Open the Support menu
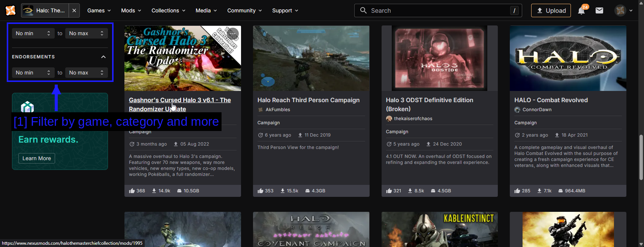Screen dimensions: 644x247 click(285, 10)
